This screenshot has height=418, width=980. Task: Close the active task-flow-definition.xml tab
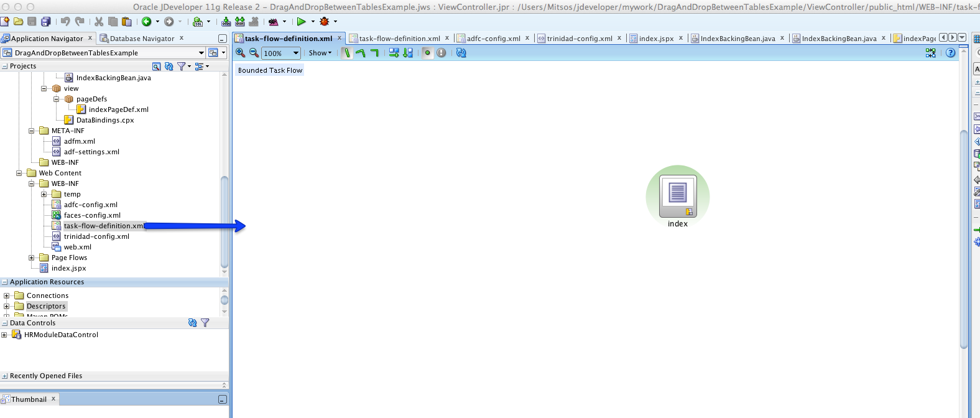(x=340, y=39)
